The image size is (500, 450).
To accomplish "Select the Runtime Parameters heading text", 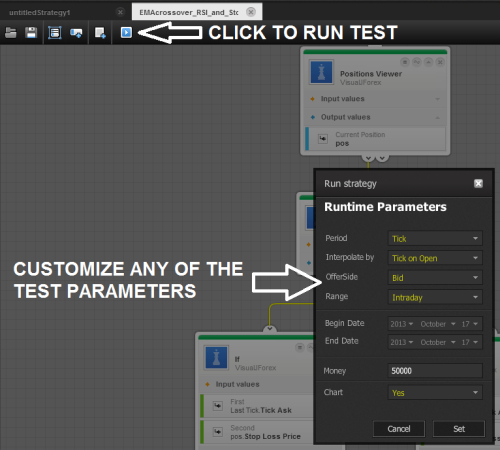I will point(385,207).
